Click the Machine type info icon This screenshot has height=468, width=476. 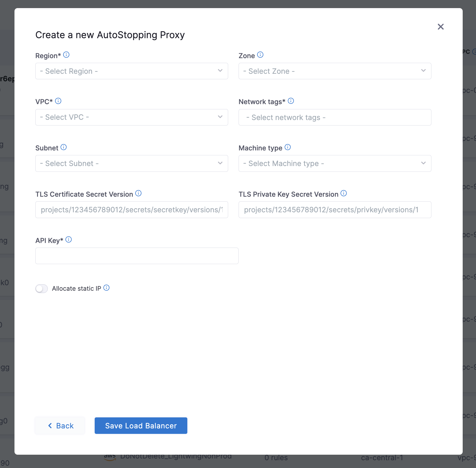click(288, 147)
